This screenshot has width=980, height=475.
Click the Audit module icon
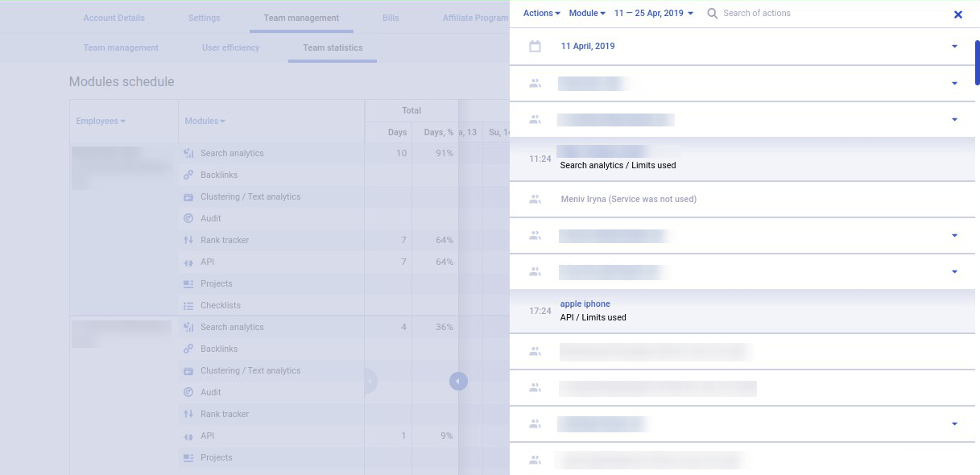coord(188,218)
